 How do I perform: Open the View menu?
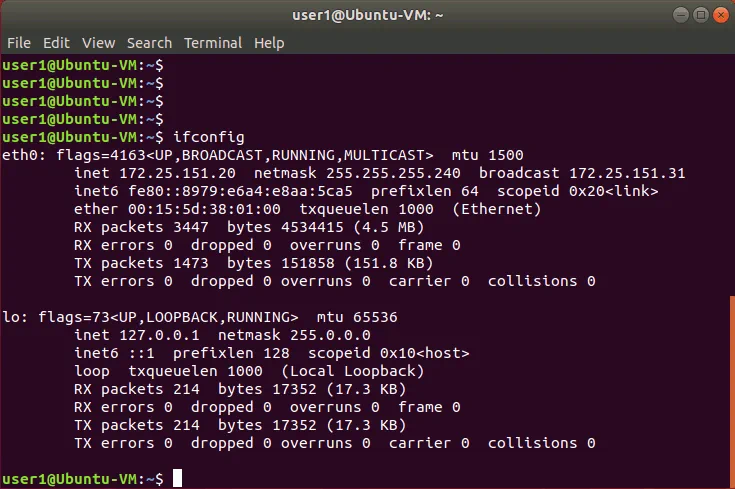click(98, 43)
